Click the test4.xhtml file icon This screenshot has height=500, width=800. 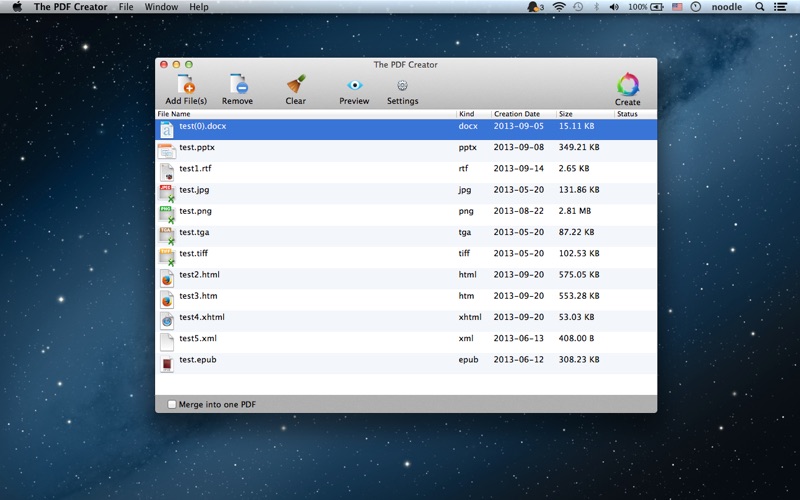pos(166,321)
